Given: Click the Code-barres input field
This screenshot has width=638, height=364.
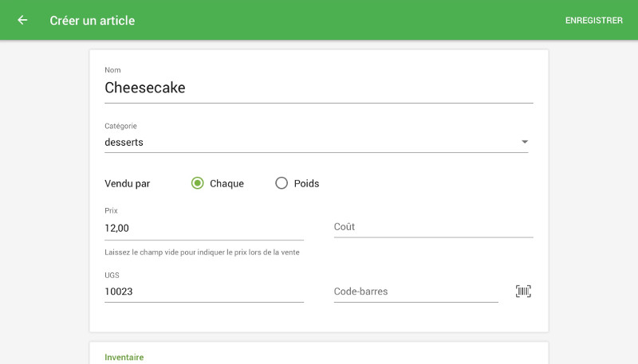Looking at the screenshot, I should point(415,292).
